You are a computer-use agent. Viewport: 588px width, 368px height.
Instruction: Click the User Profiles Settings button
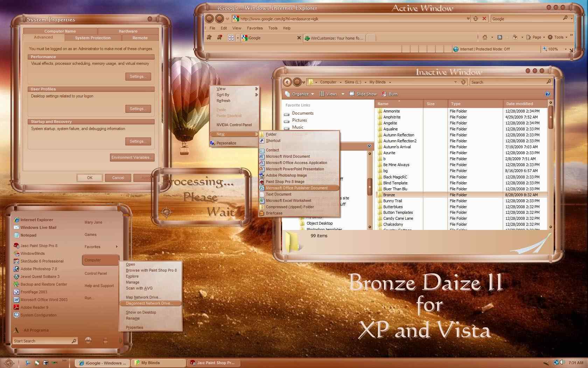138,109
